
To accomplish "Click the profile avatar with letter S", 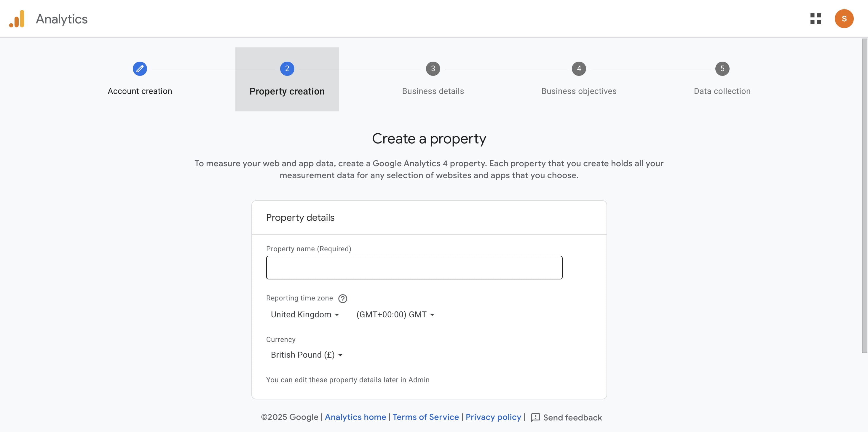I will (844, 19).
